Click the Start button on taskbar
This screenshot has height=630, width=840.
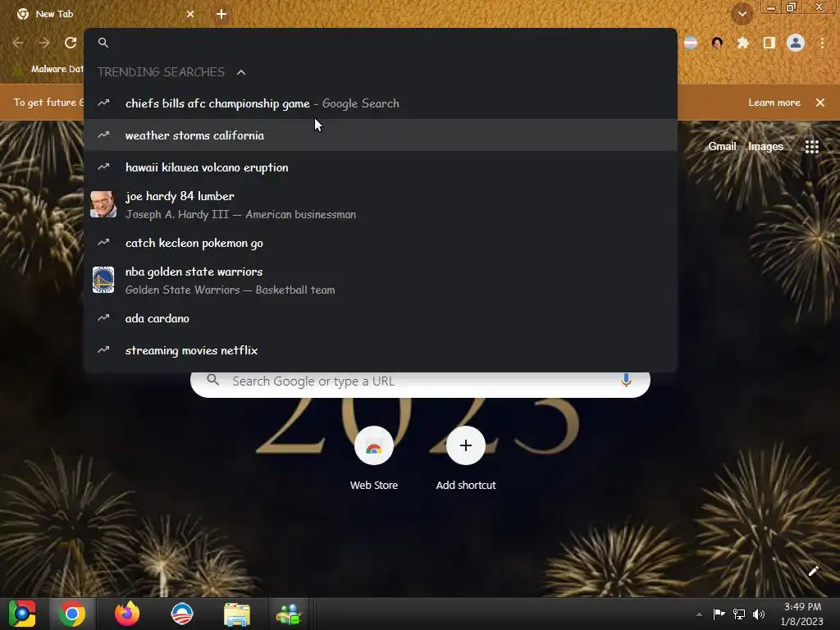click(x=22, y=614)
